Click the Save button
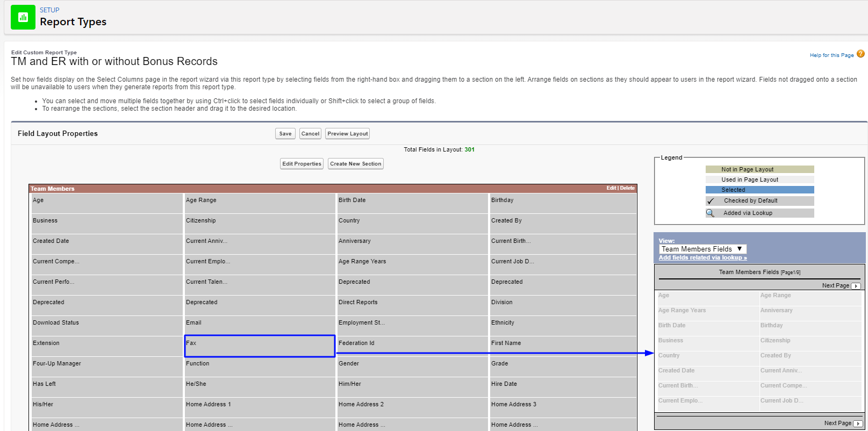This screenshot has height=431, width=868. (x=285, y=134)
